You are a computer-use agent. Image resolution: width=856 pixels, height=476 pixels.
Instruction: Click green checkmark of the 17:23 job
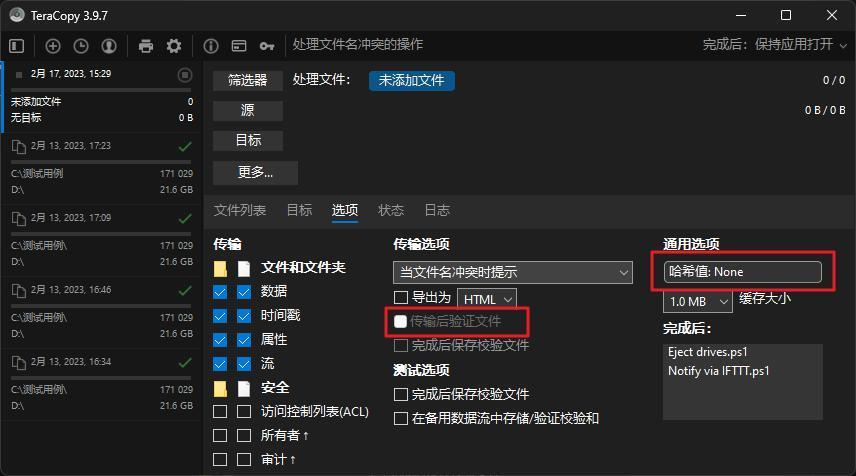(185, 146)
